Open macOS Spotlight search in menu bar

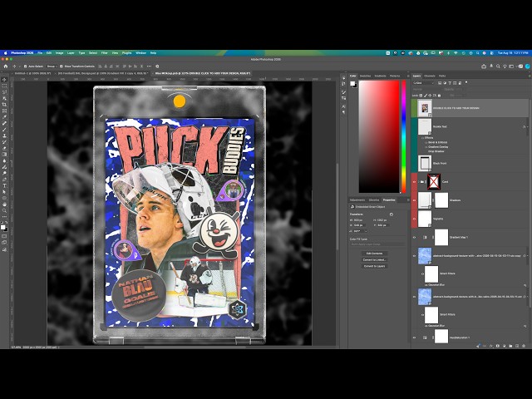478,53
